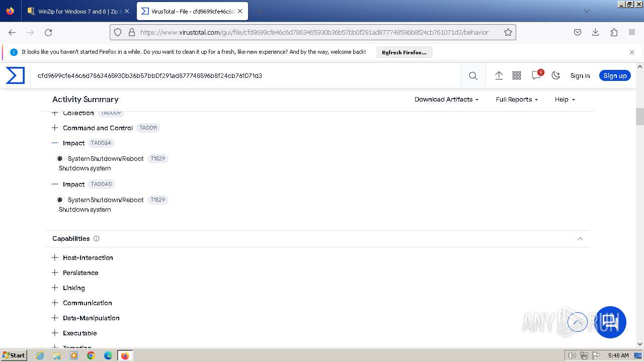The image size is (644, 362).
Task: Open the Firefox extensions icon
Action: (614, 32)
